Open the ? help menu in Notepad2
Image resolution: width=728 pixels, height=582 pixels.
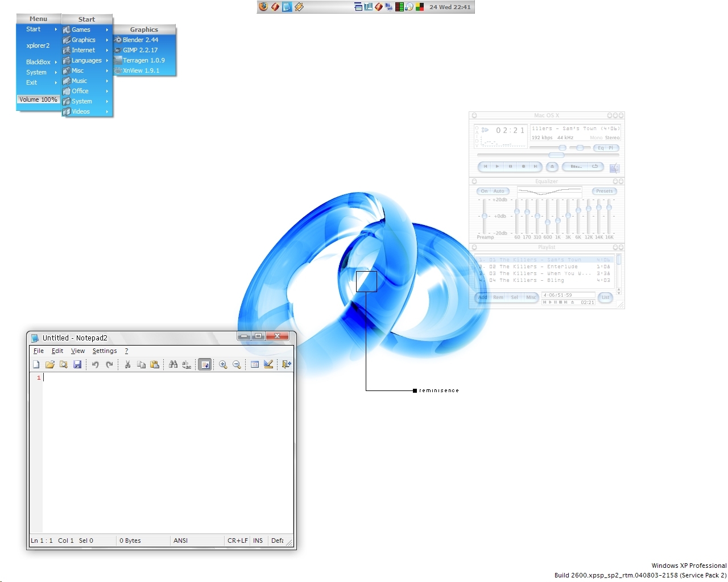pyautogui.click(x=126, y=351)
